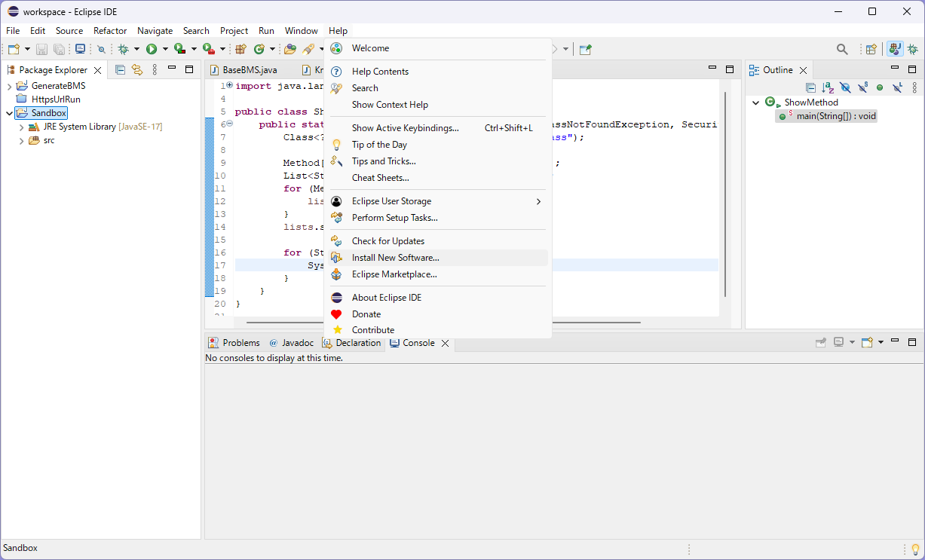Image resolution: width=925 pixels, height=560 pixels.
Task: Open Eclipse User Storage submenu
Action: tap(438, 201)
